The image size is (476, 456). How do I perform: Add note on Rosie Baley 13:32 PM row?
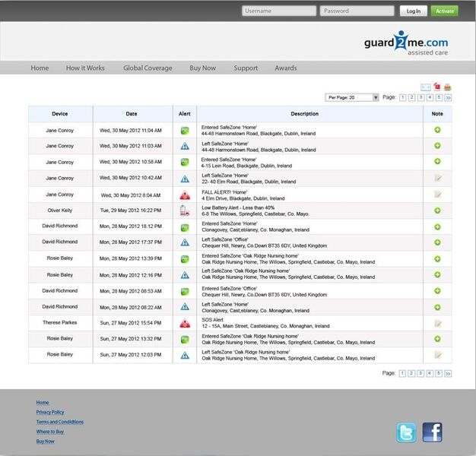tap(437, 339)
